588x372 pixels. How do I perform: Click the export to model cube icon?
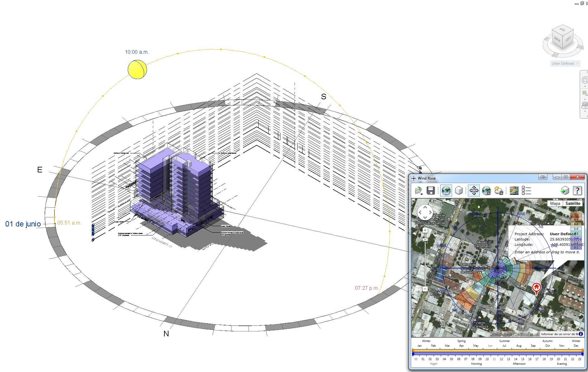tap(565, 191)
